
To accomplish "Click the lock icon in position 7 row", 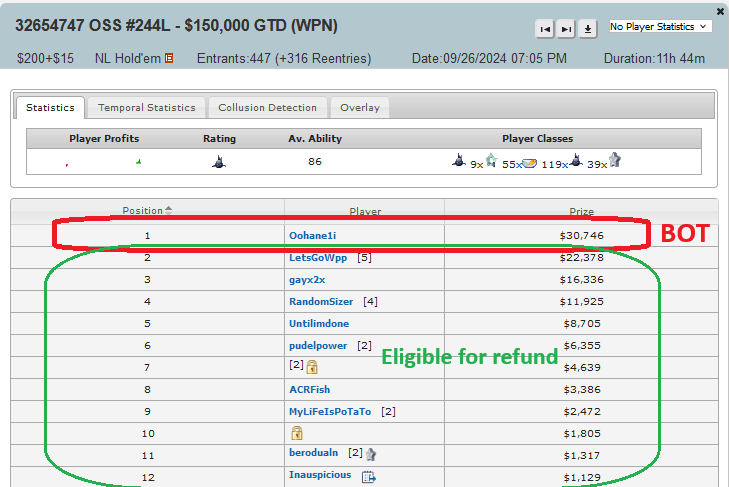I will [x=312, y=367].
